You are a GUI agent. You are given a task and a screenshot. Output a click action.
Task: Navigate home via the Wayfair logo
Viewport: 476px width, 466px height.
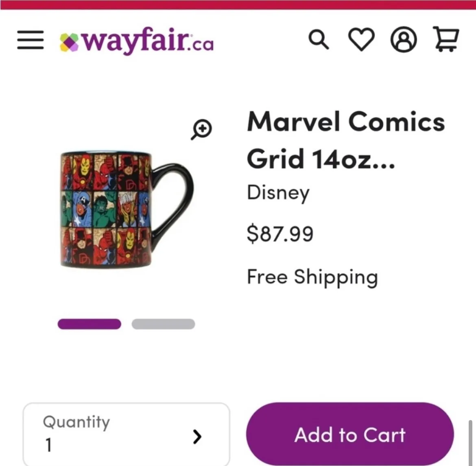[x=136, y=41]
